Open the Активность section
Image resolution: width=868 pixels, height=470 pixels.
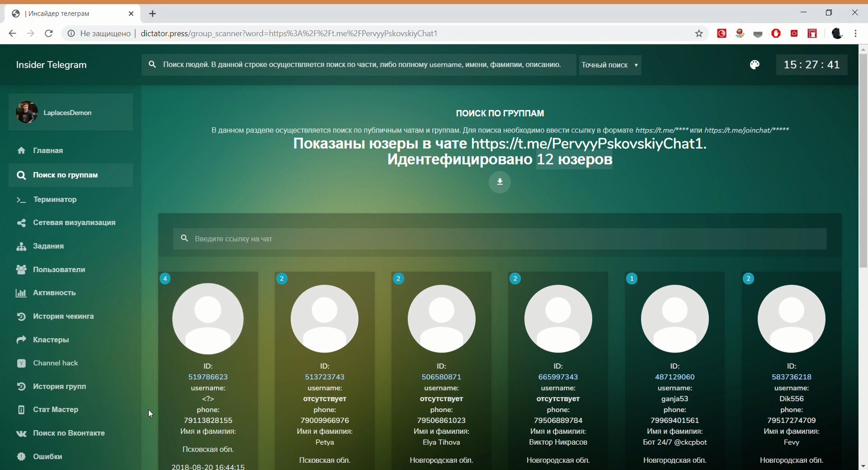click(x=54, y=293)
